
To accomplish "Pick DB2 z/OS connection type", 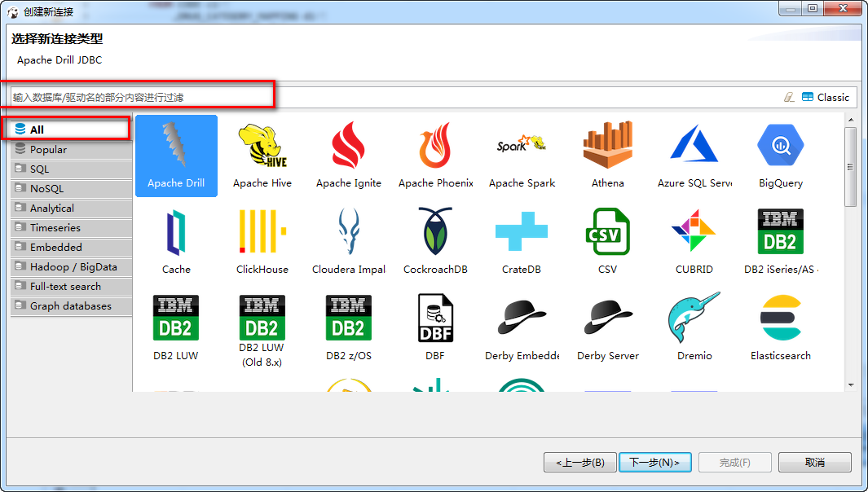I will tap(349, 328).
